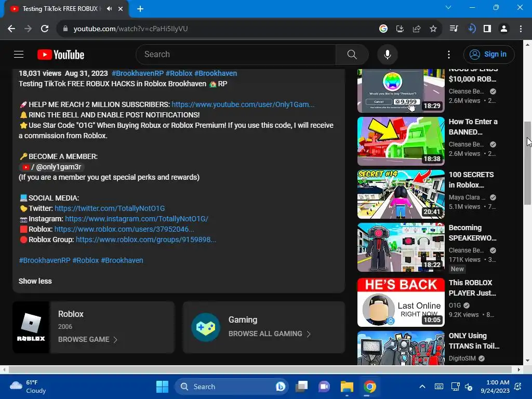
Task: Show hidden system tray icons chevron
Action: click(x=422, y=387)
